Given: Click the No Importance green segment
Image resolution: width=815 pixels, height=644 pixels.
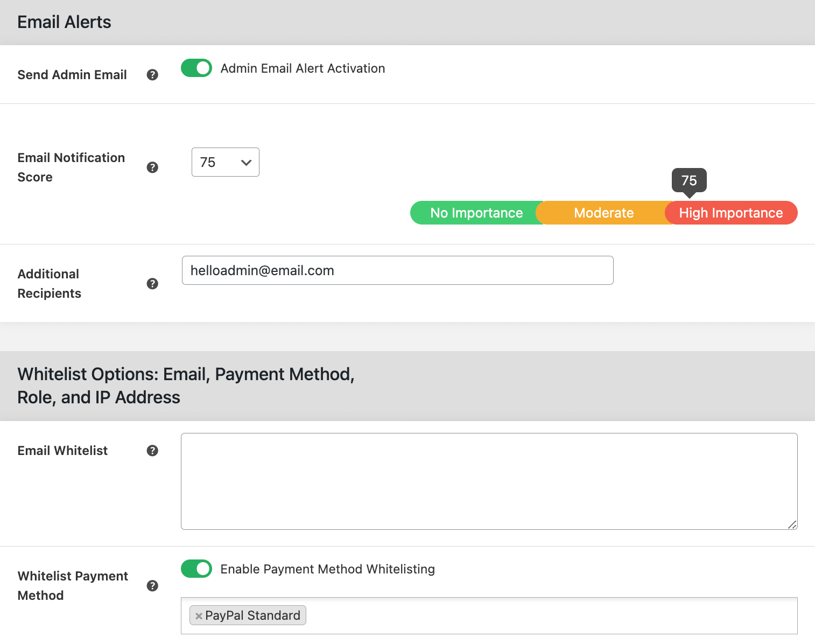Looking at the screenshot, I should (x=476, y=213).
